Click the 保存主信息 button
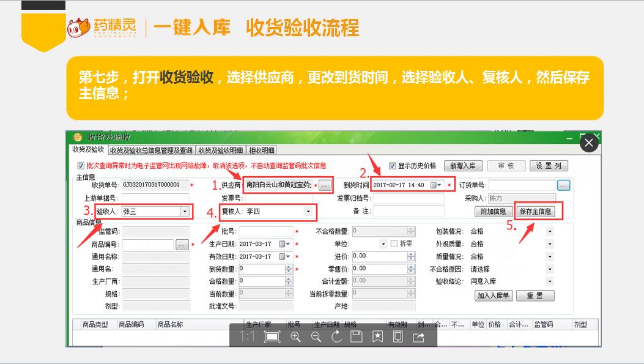 (x=535, y=212)
